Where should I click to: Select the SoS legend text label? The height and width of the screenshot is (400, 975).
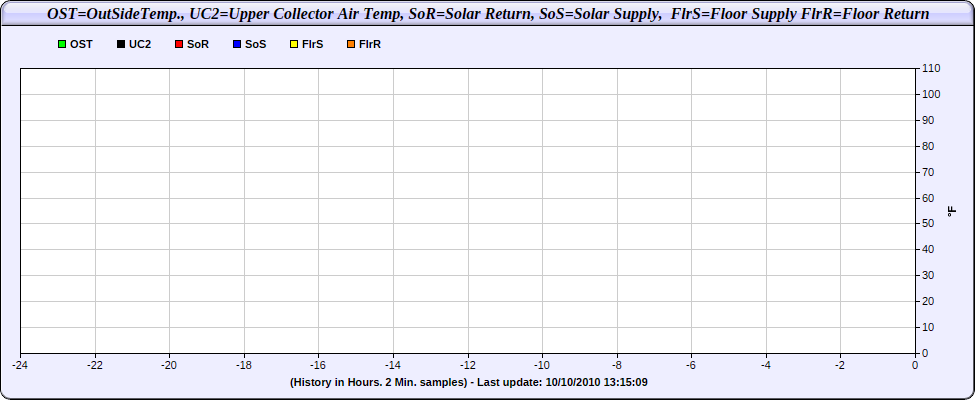(256, 45)
